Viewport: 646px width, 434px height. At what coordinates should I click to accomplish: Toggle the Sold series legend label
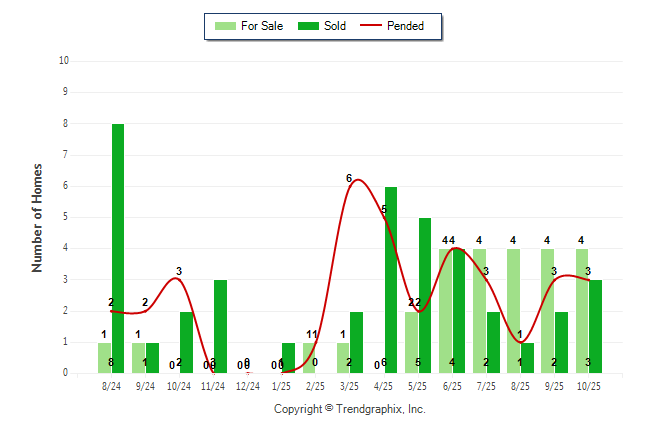click(x=335, y=26)
